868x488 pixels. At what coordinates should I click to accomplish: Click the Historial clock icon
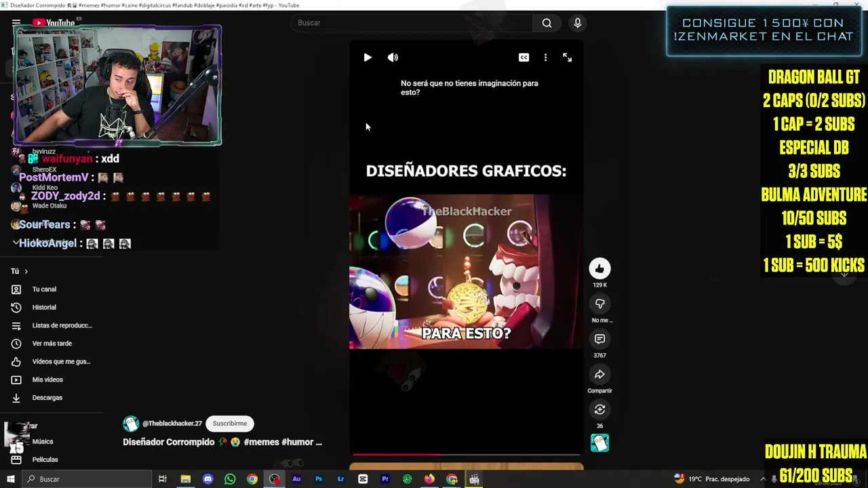(16, 308)
